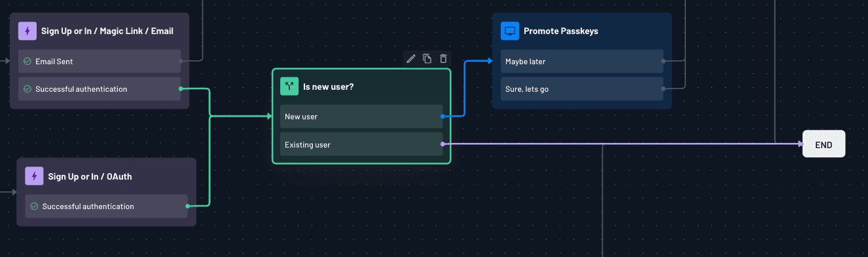Click the screen icon of Promote Passkeys
Image resolution: width=868 pixels, height=257 pixels.
pos(510,31)
